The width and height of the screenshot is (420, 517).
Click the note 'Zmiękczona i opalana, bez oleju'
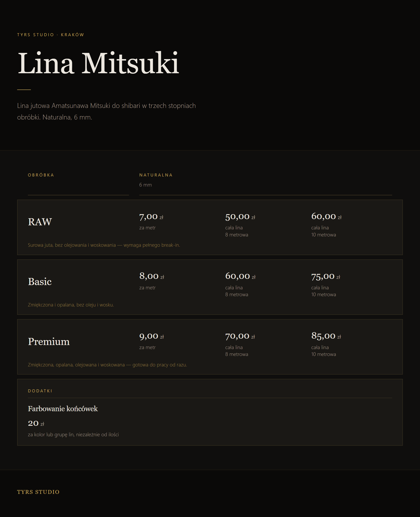[71, 305]
